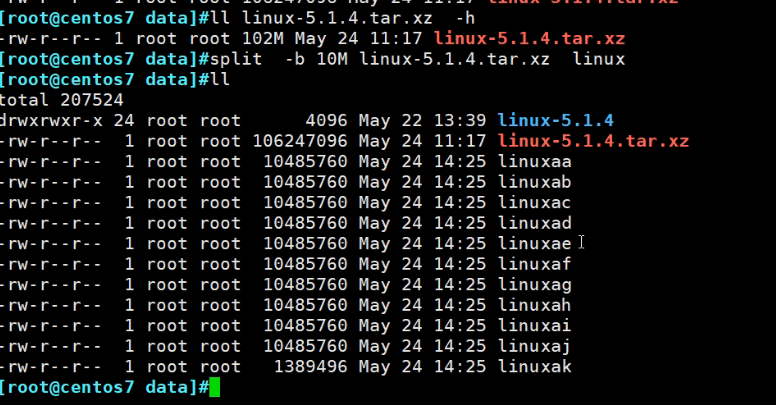
Task: Click on the linuxah file name
Action: [534, 305]
